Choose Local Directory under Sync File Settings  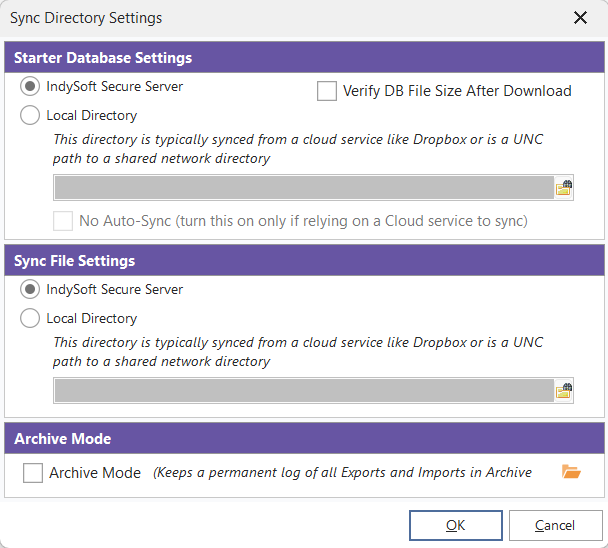30,319
